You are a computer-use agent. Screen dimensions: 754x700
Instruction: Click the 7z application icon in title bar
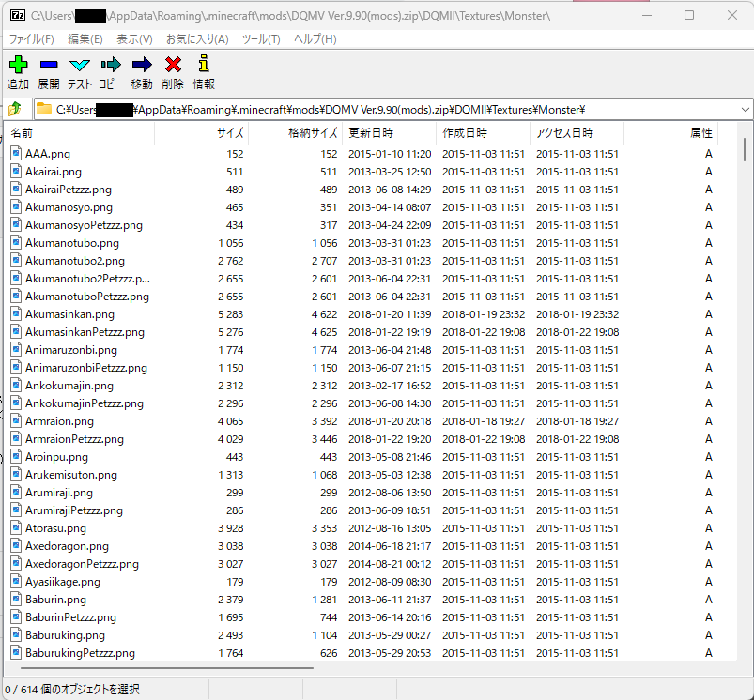[x=18, y=15]
